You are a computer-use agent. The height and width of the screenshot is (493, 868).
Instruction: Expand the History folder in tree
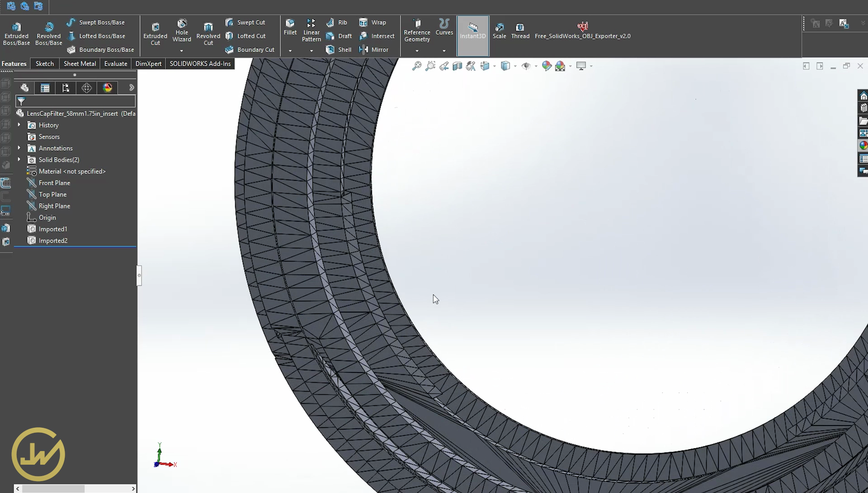click(19, 125)
